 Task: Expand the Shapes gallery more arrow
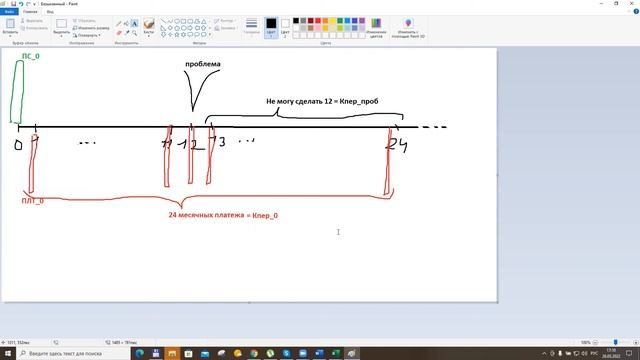point(210,35)
